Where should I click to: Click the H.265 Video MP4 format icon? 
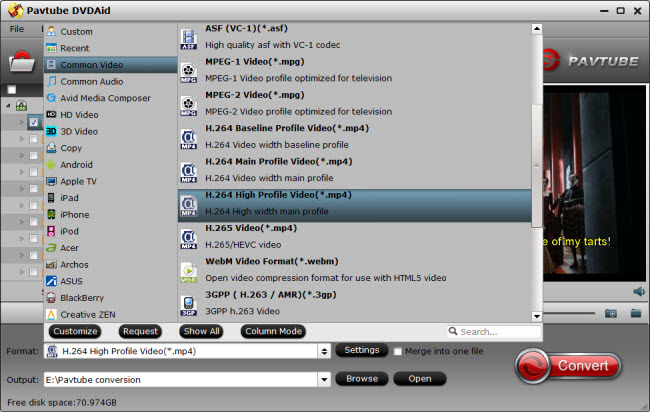[189, 237]
